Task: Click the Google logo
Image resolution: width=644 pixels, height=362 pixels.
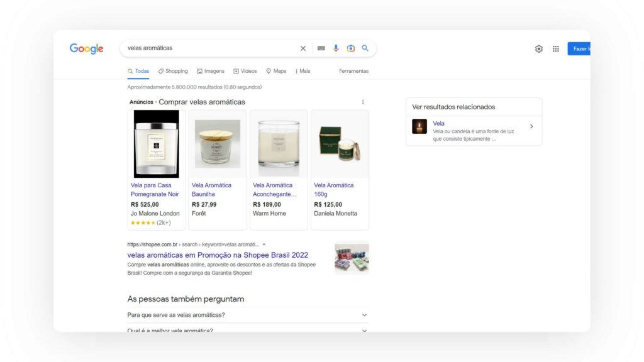Action: click(86, 48)
